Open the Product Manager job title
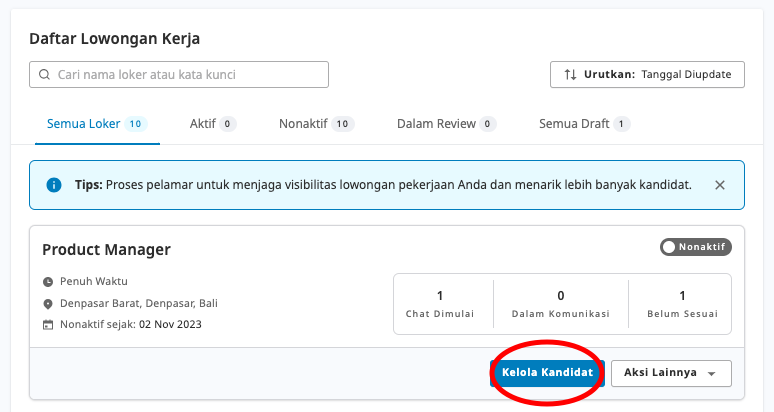The image size is (774, 412). (106, 250)
